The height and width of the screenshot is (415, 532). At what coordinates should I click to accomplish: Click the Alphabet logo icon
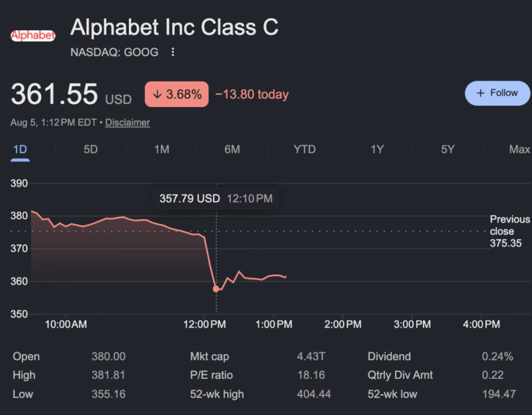(33, 36)
